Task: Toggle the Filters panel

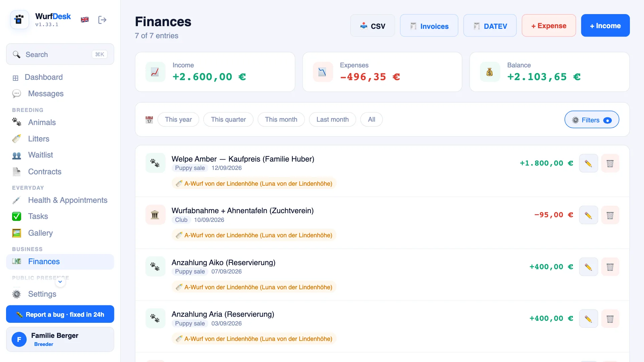Action: pos(592,120)
